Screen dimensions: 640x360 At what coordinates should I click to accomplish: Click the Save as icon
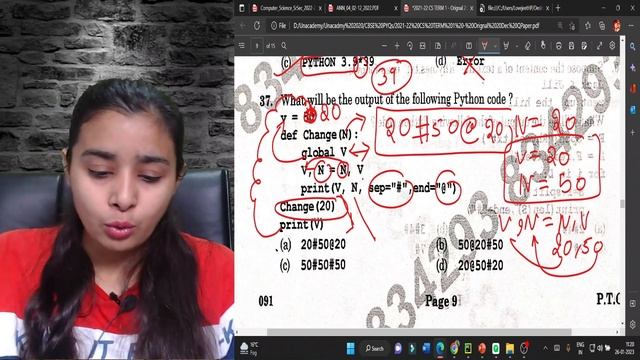[x=584, y=46]
